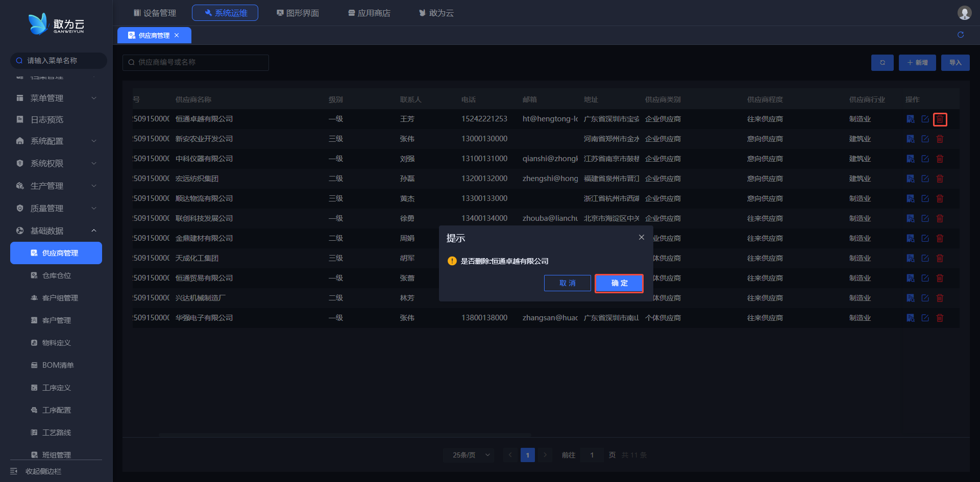Click delete trash icon for 恒通卓越有限公司 row
Image resolution: width=980 pixels, height=482 pixels.
pyautogui.click(x=940, y=119)
